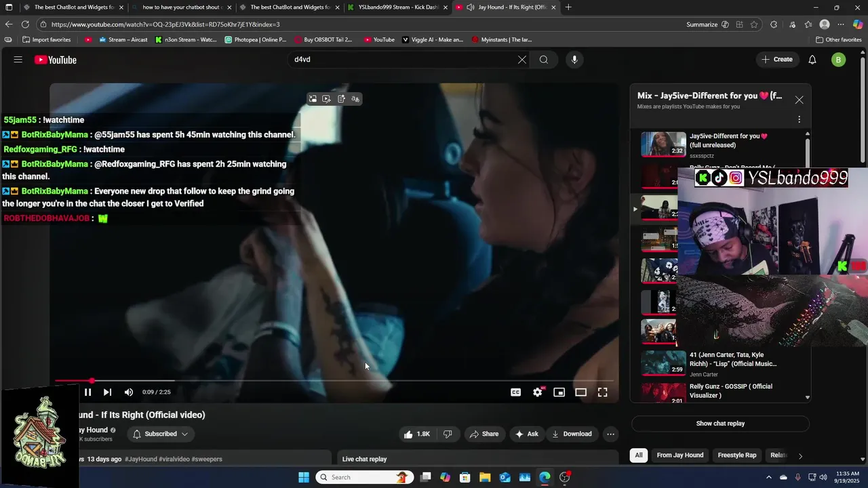Open the #JayHound hashtag link
The width and height of the screenshot is (868, 488).
[x=141, y=459]
